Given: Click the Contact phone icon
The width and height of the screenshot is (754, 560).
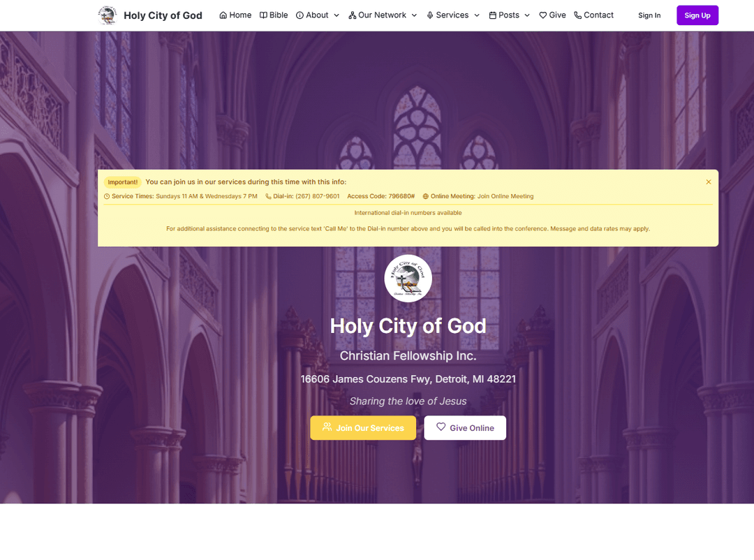Looking at the screenshot, I should [x=576, y=15].
